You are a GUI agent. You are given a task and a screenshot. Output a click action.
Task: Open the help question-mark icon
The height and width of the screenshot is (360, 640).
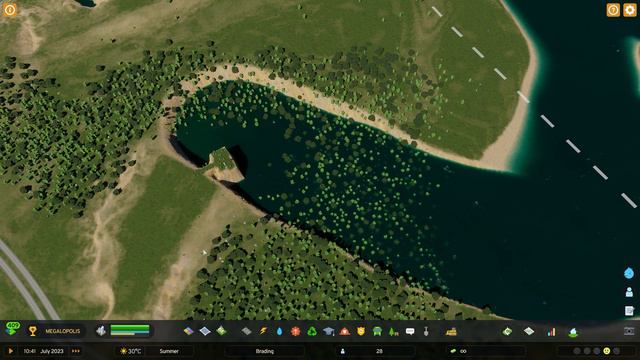tap(613, 10)
